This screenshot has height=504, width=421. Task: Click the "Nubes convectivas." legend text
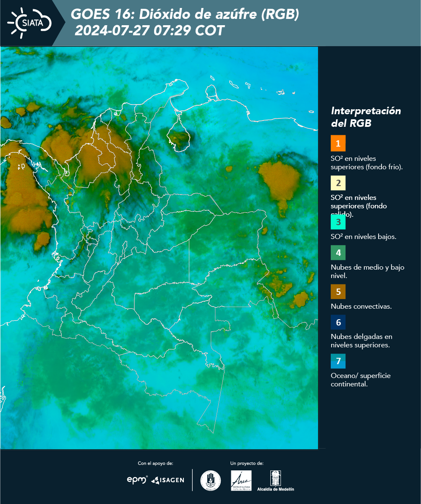click(x=361, y=306)
